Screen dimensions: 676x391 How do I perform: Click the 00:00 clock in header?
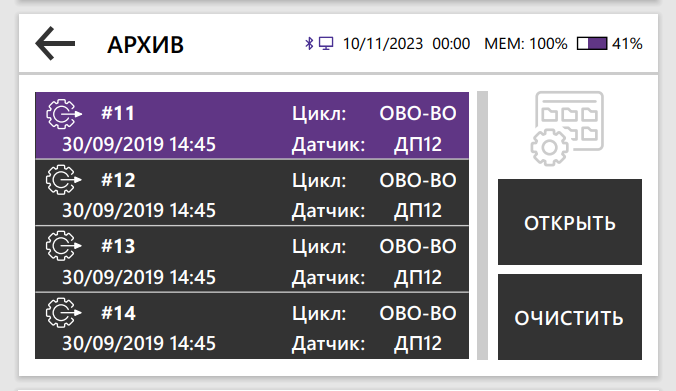coord(451,44)
